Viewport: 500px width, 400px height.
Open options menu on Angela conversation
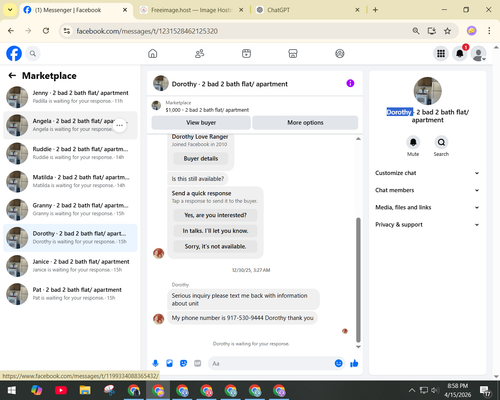(x=120, y=125)
